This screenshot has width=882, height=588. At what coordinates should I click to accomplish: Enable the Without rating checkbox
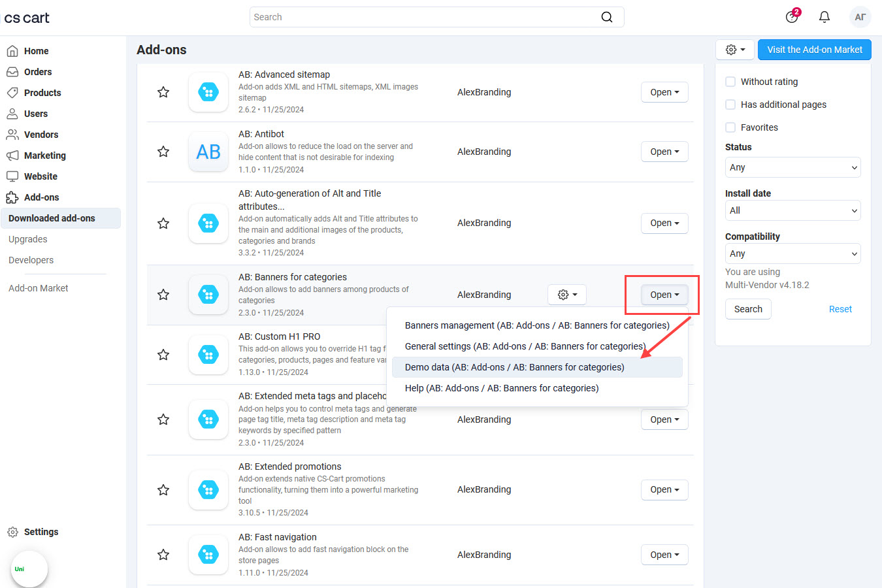[x=730, y=82]
